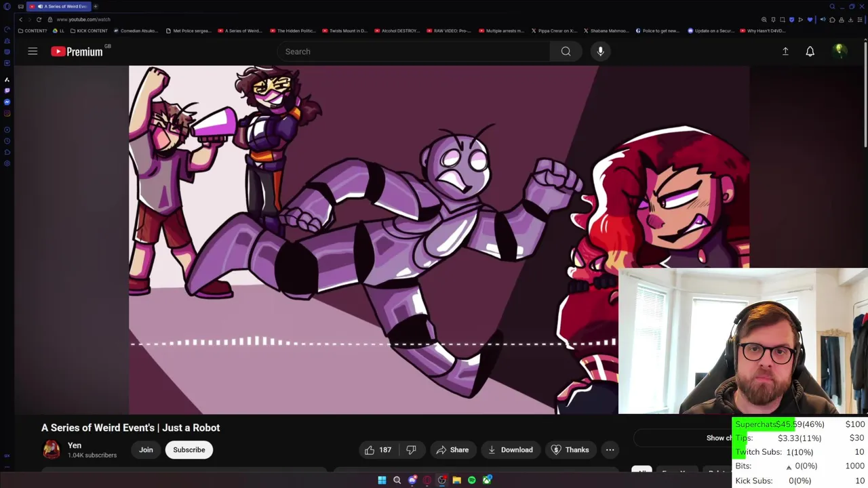The width and height of the screenshot is (868, 488).
Task: Start voice search with microphone icon
Action: [x=600, y=52]
